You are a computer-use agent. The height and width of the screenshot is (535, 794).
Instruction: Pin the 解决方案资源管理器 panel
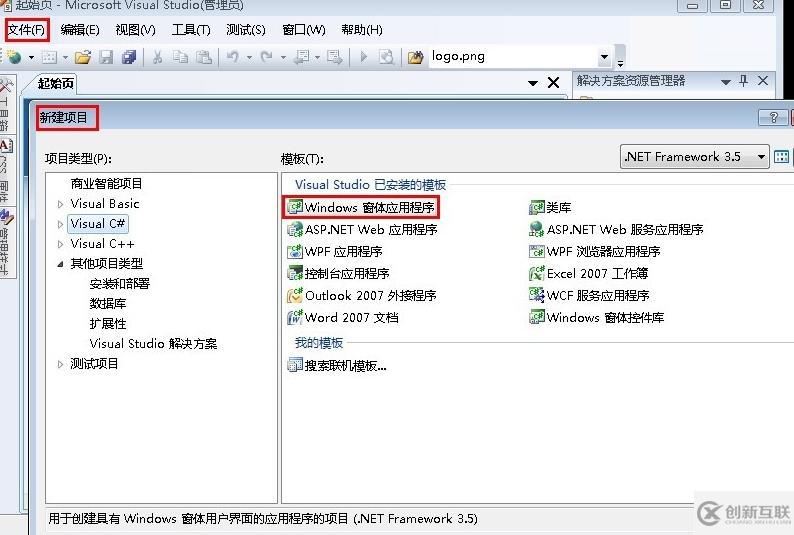[743, 81]
